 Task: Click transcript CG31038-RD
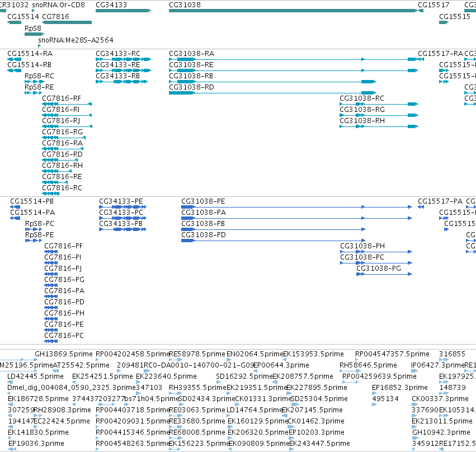[x=191, y=87]
